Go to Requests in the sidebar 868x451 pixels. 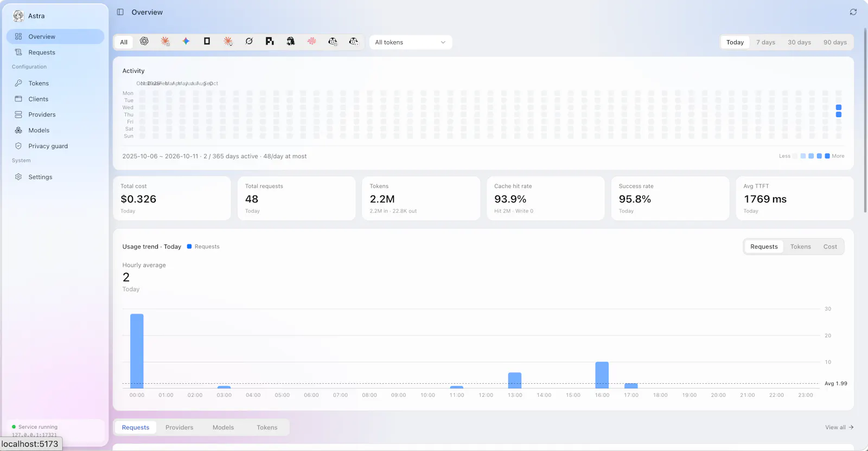coord(55,53)
